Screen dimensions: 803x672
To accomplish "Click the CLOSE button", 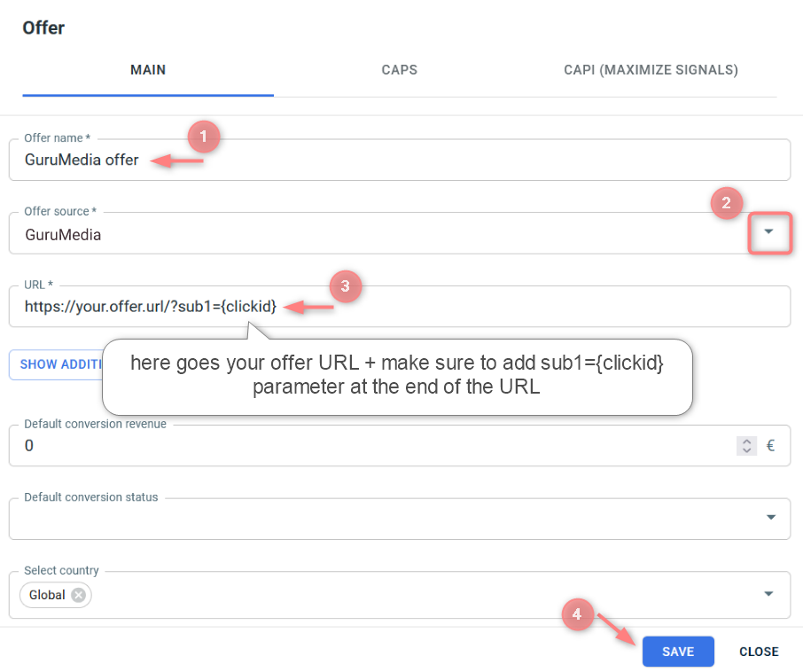I will [759, 652].
